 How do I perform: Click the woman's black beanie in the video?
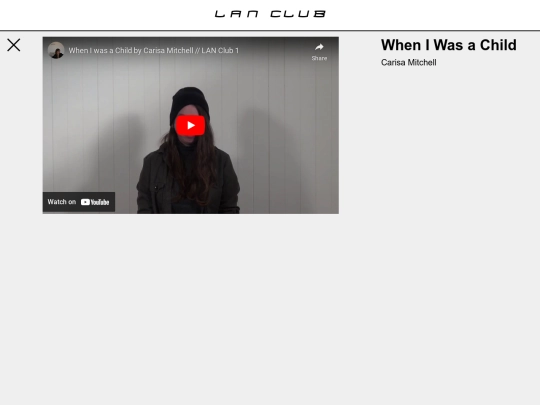(189, 100)
